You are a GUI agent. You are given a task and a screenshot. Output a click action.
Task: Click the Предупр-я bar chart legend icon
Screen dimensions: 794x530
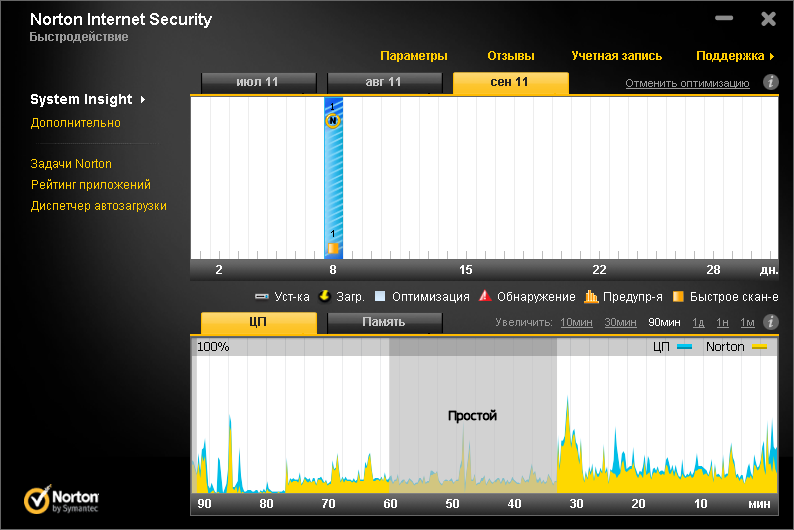click(x=591, y=296)
